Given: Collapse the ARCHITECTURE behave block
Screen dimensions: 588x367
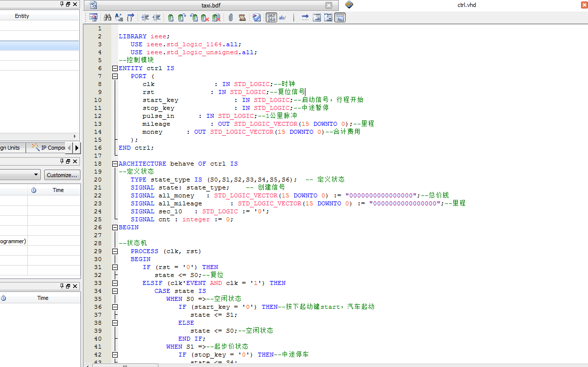Looking at the screenshot, I should tap(115, 164).
